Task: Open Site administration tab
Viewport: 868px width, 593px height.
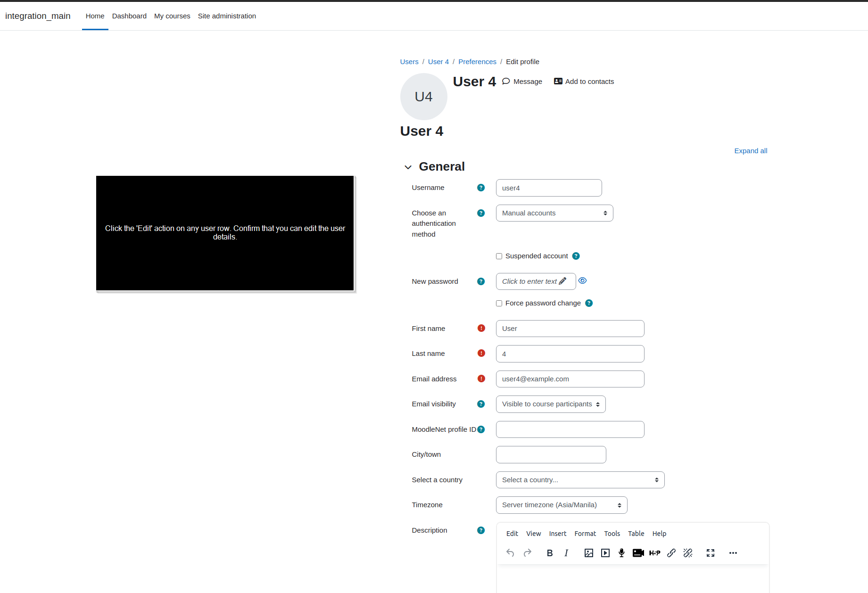Action: (227, 16)
